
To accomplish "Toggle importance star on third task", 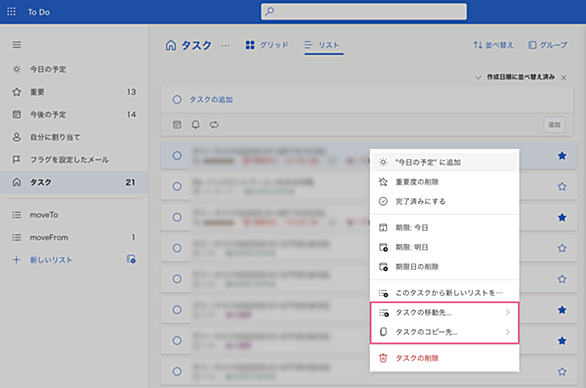I will pyautogui.click(x=562, y=218).
